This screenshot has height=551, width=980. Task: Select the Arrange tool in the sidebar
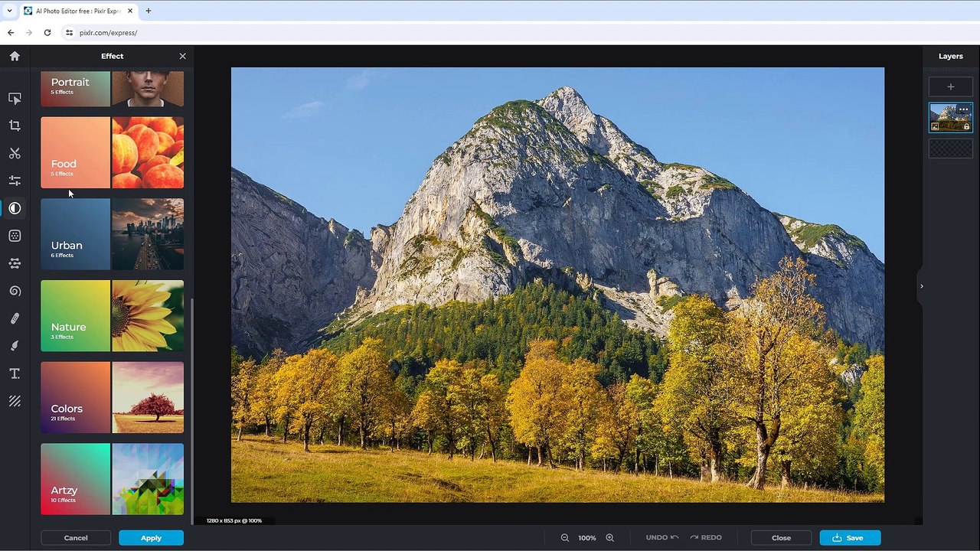pos(15,98)
